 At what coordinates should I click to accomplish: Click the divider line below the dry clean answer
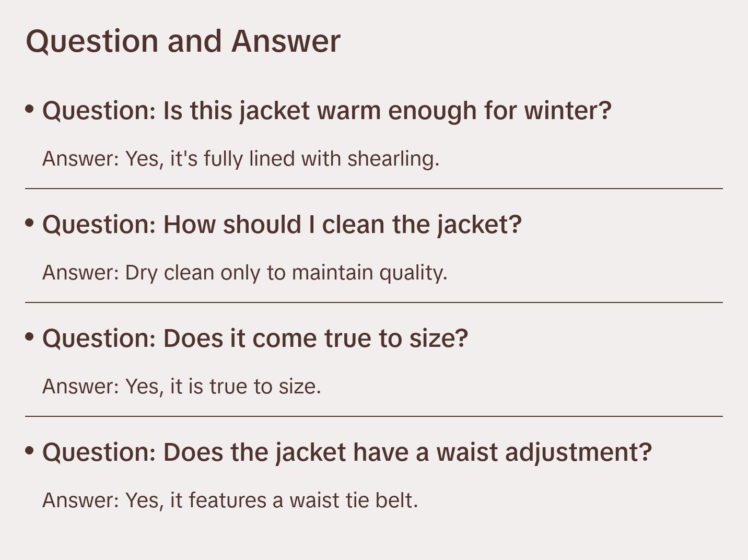(x=374, y=302)
